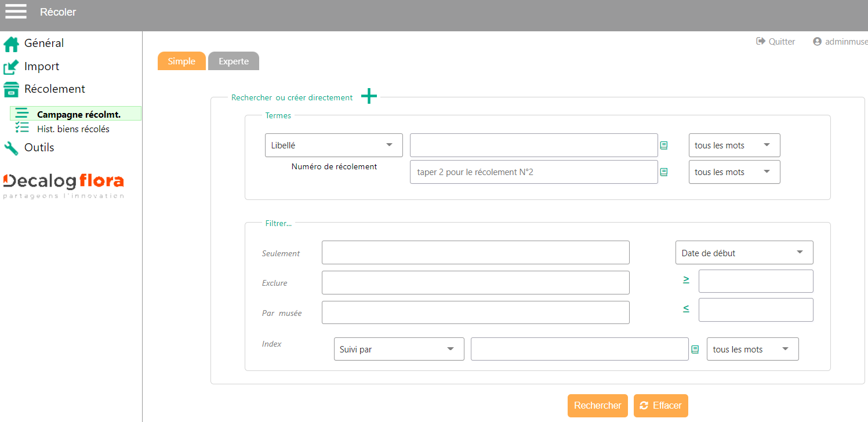Open list icon beside Index field
Image resolution: width=868 pixels, height=422 pixels.
[695, 350]
